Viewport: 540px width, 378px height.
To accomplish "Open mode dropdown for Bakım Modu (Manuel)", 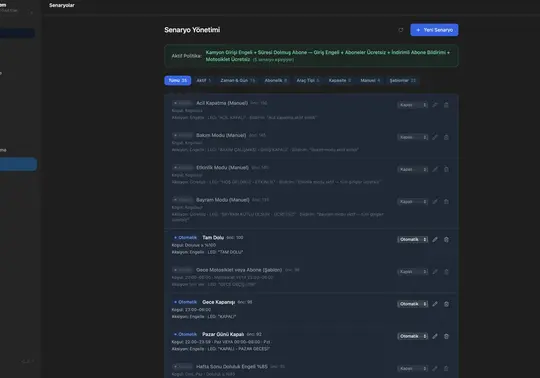I will 413,137.
